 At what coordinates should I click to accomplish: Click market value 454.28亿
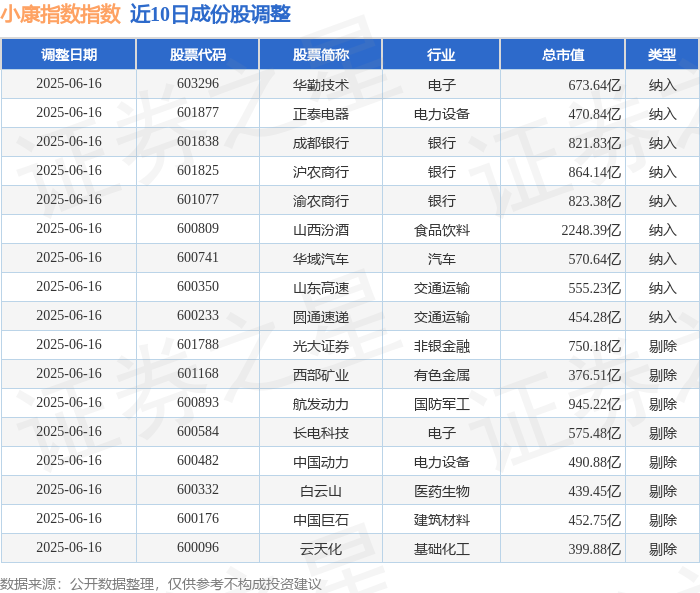point(594,317)
